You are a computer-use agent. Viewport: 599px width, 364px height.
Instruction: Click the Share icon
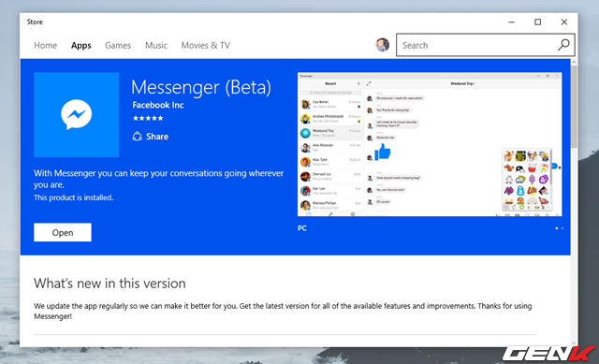(x=137, y=137)
